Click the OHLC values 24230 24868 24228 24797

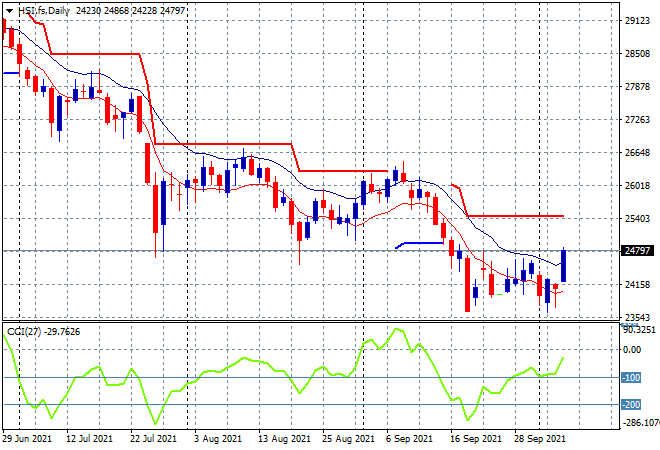click(x=130, y=11)
